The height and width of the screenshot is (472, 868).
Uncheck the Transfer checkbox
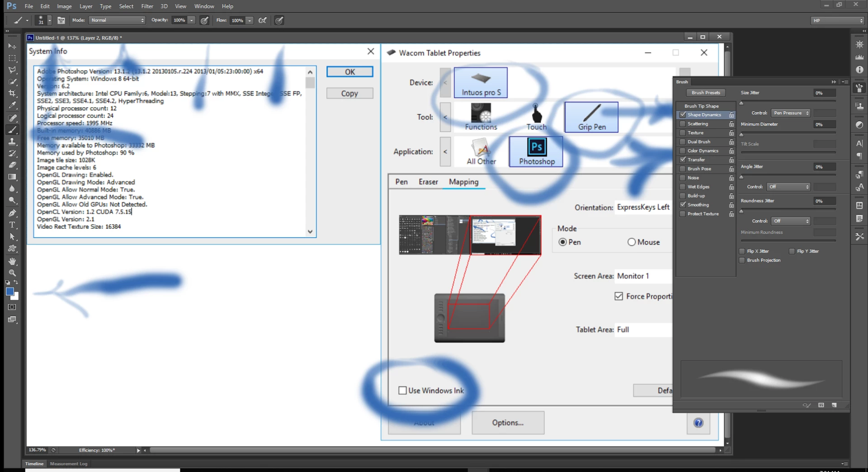coord(683,160)
